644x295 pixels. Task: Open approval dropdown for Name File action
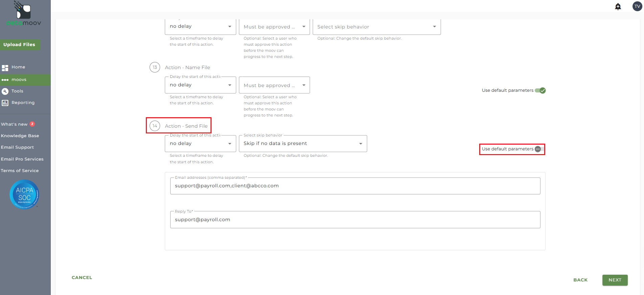coord(274,85)
